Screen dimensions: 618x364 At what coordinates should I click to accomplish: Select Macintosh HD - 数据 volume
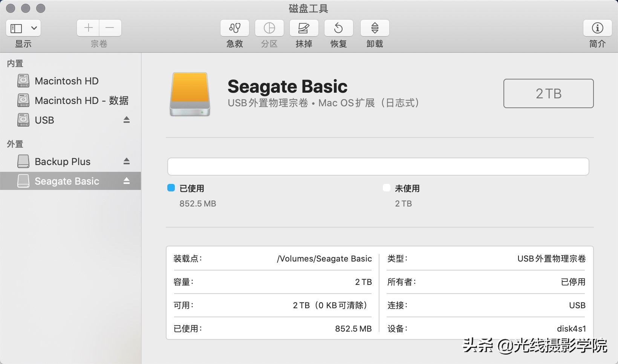[81, 101]
